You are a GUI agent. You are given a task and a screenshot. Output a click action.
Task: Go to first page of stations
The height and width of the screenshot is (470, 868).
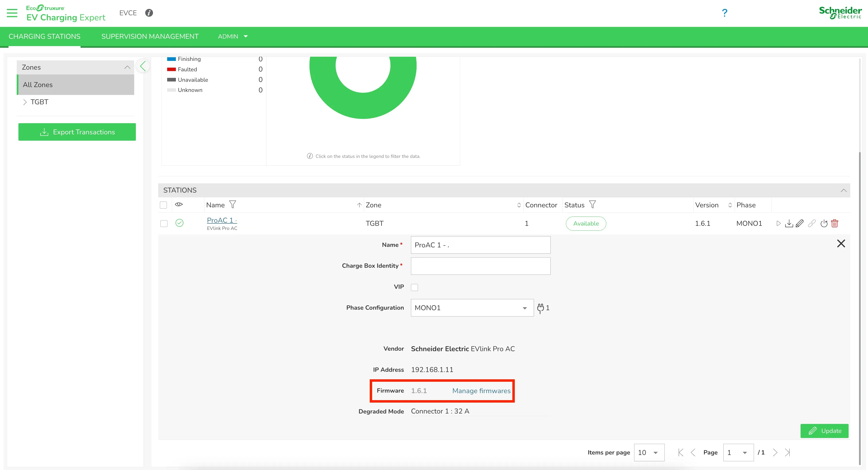[x=681, y=453]
